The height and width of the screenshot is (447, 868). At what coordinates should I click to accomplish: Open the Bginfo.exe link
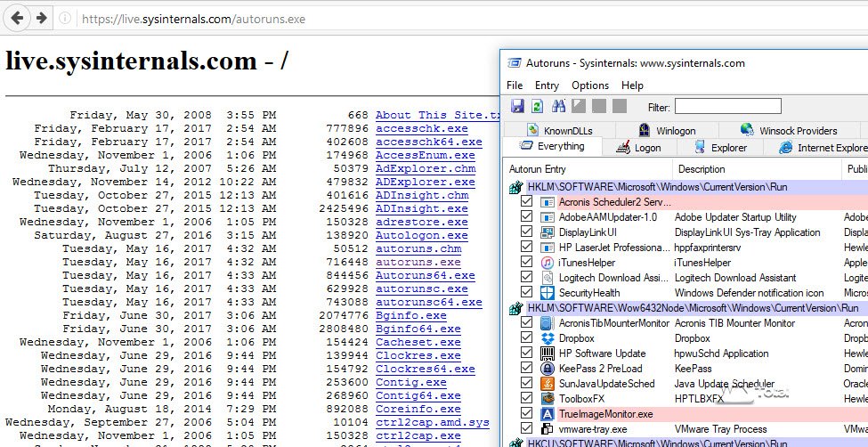click(410, 315)
